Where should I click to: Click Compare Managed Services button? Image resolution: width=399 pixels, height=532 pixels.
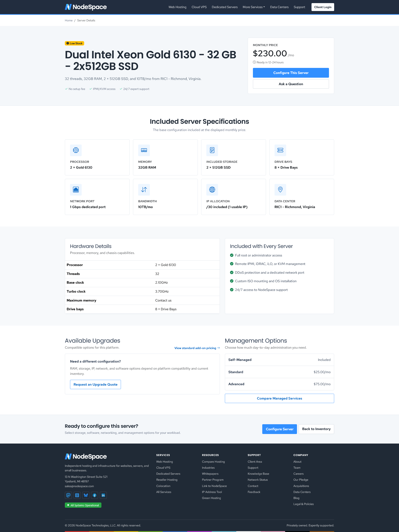coord(279,398)
